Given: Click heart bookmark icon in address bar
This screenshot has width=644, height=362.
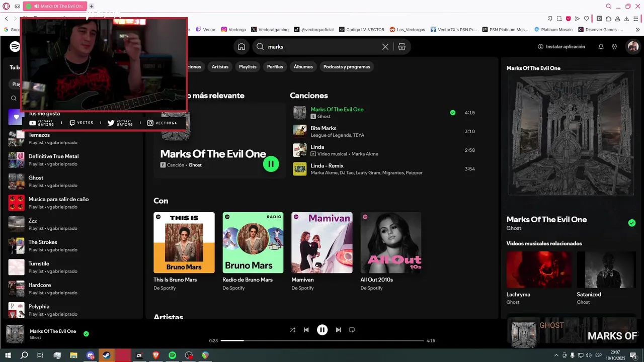Looking at the screenshot, I should click(586, 19).
